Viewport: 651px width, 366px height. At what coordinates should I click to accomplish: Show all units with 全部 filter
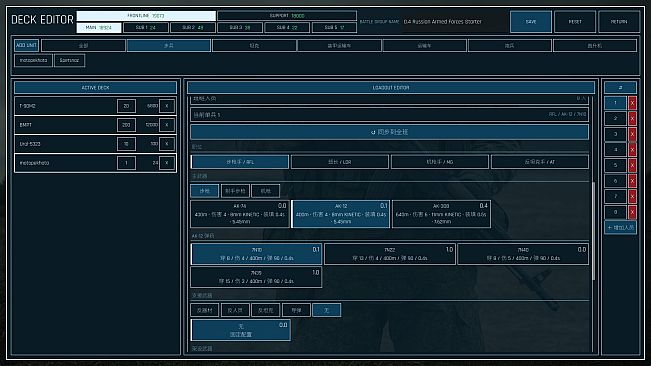pyautogui.click(x=83, y=46)
